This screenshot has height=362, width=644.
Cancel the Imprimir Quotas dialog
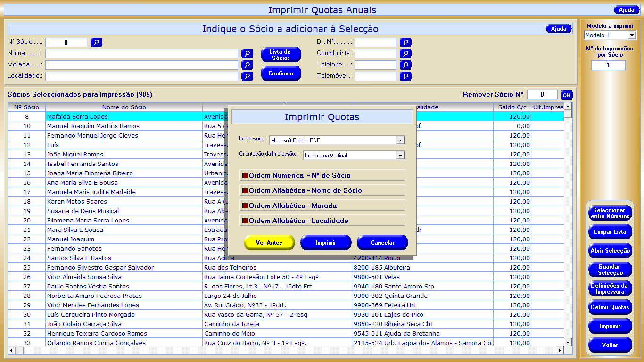(x=382, y=243)
